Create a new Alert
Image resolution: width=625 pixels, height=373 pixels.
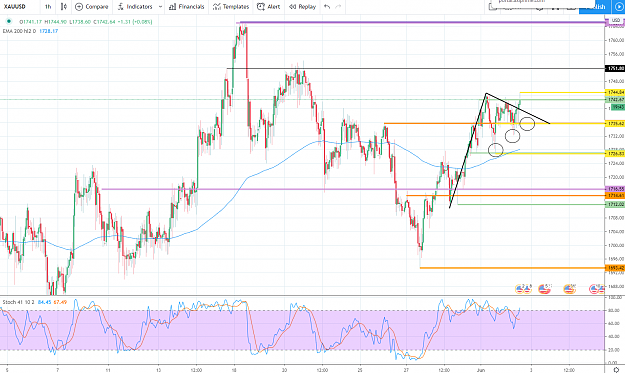tap(269, 7)
